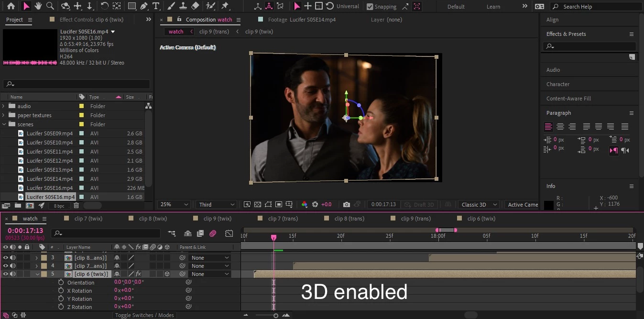
Task: Click the Puppet Pin tool
Action: (225, 6)
